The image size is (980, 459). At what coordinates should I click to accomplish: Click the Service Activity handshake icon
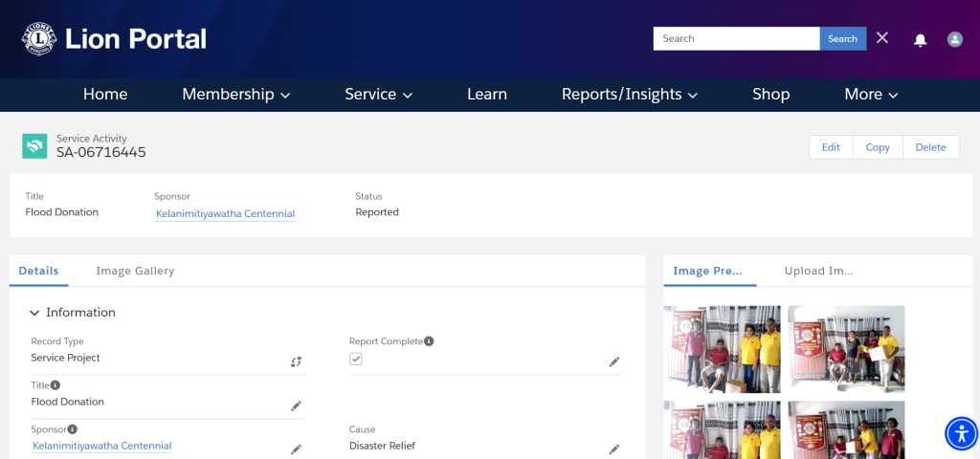[34, 146]
